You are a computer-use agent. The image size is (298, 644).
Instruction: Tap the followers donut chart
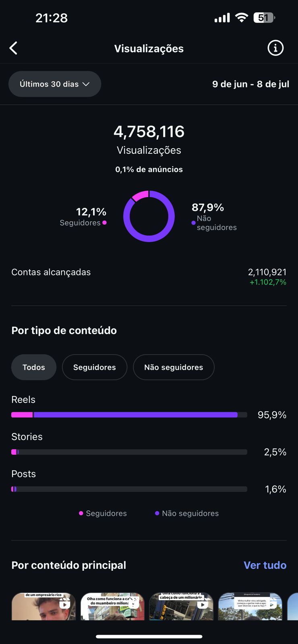click(149, 216)
